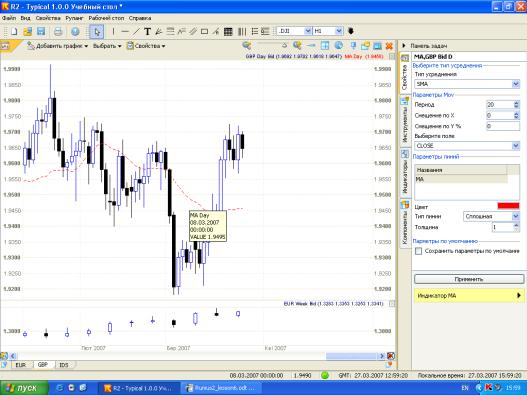Image resolution: width=527 pixels, height=396 pixels.
Task: Select the vertical line drawing tool
Action: click(113, 32)
